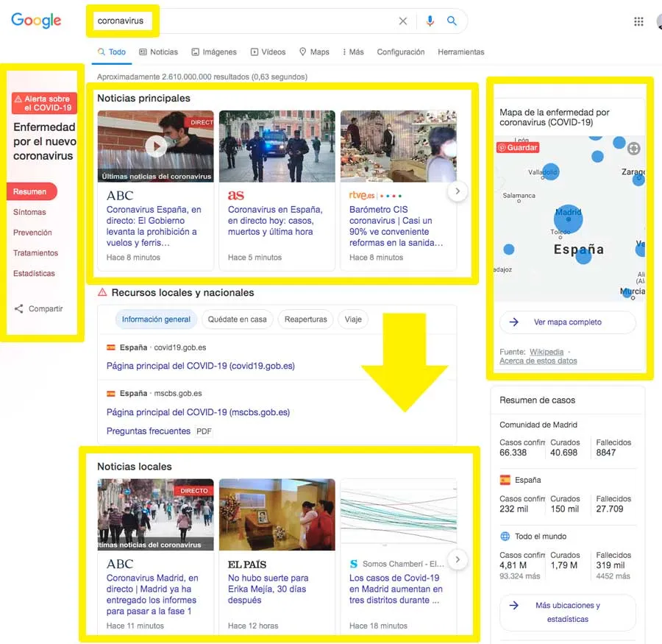The height and width of the screenshot is (644, 662).
Task: Open No hubo suerte para Erika Mejía headline
Action: click(268, 589)
